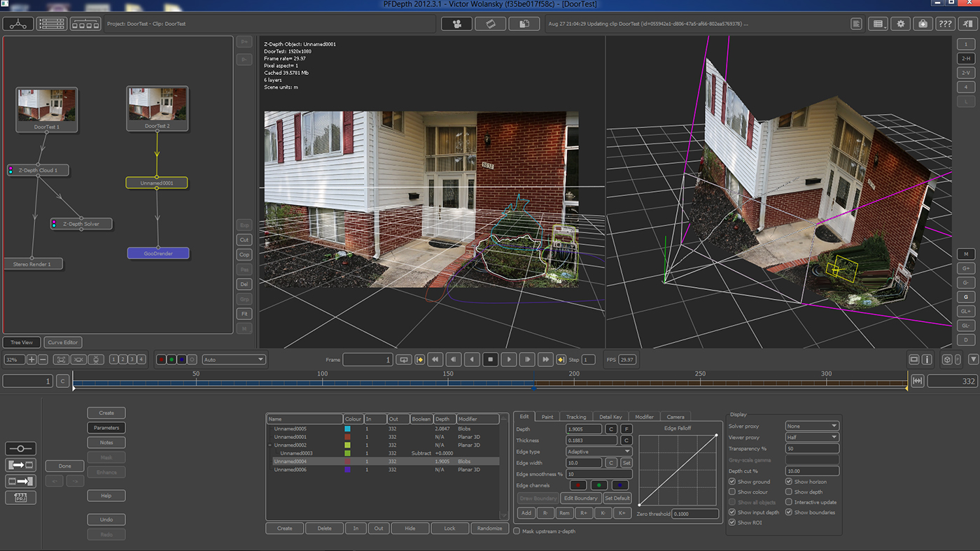This screenshot has height=551, width=980.
Task: Toggle the Show ROI checkbox
Action: pyautogui.click(x=732, y=522)
